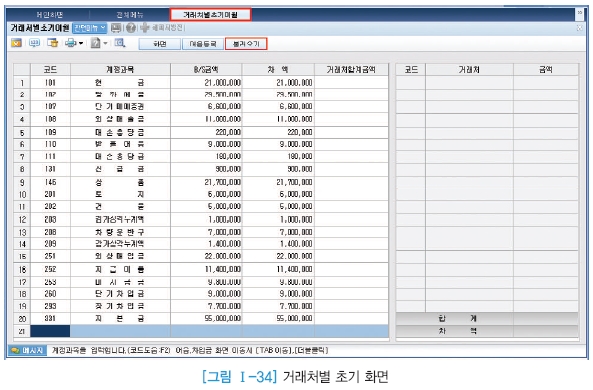Screen dimensions: 593x390
Task: Select the 지급어음 account in row 16
Action: coord(120,269)
